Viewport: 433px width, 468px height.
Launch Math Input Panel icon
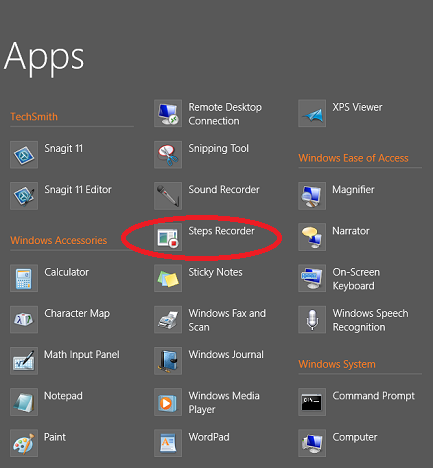pyautogui.click(x=24, y=361)
